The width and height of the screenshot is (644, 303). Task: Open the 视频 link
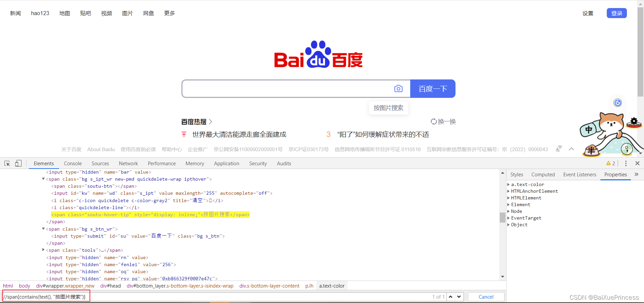(x=107, y=13)
